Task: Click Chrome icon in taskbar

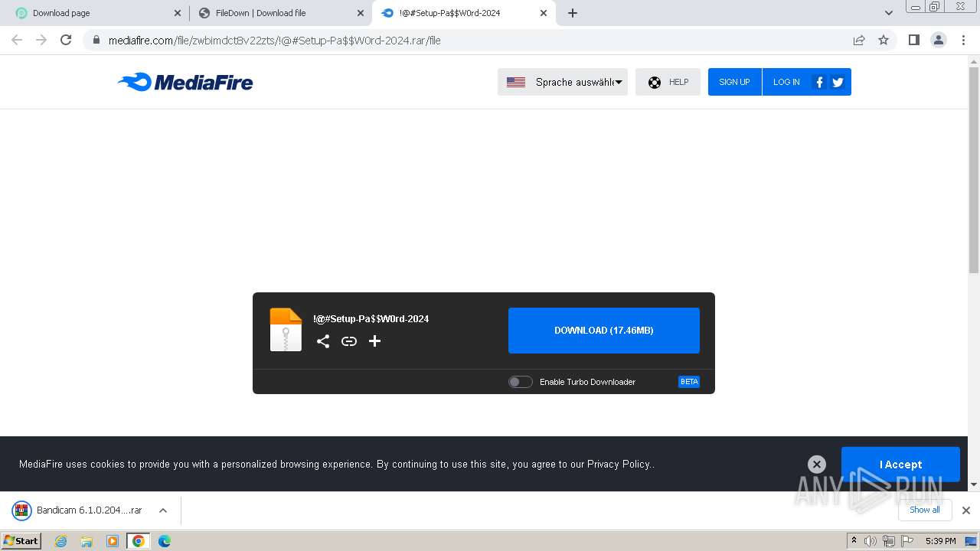Action: (139, 541)
